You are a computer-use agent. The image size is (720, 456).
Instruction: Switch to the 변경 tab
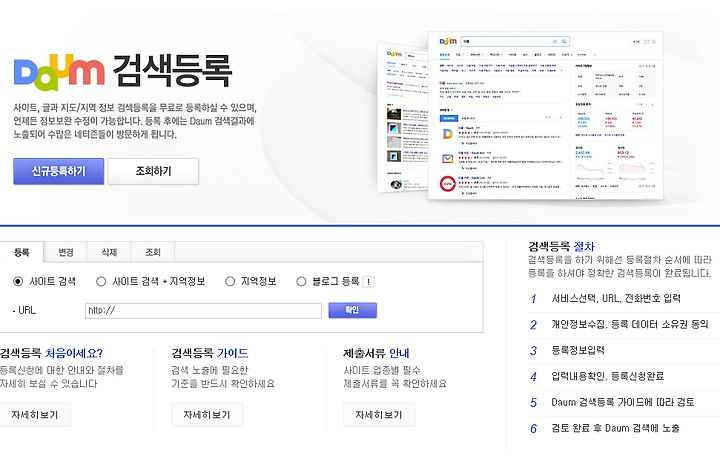click(x=66, y=252)
